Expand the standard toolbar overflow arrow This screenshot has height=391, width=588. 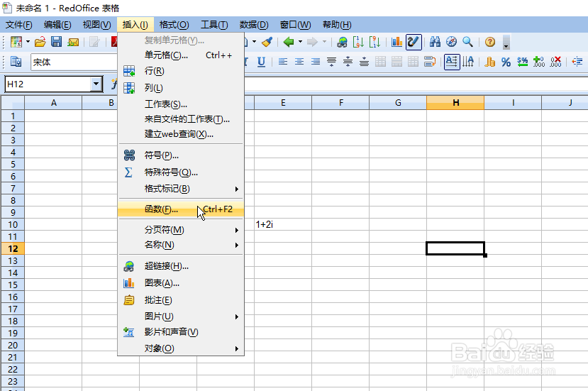pyautogui.click(x=506, y=43)
